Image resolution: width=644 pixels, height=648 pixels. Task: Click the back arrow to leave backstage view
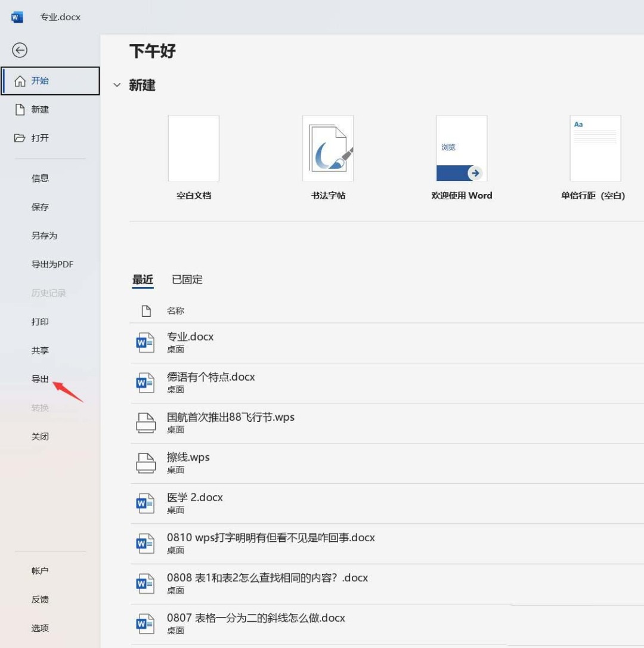point(20,50)
